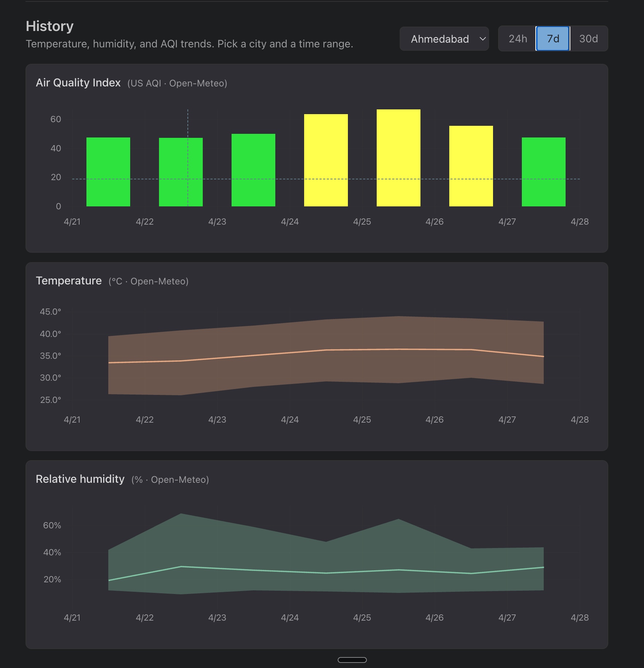
Task: Select the 7d time range
Action: coord(552,39)
